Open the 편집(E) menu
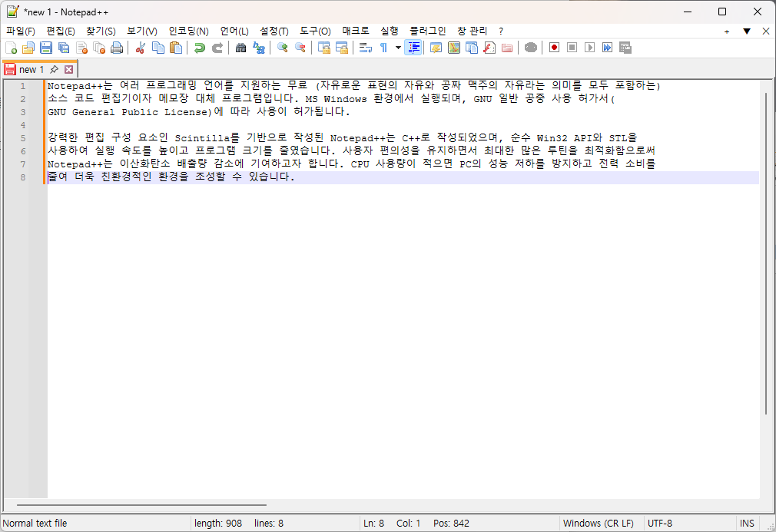 tap(61, 31)
